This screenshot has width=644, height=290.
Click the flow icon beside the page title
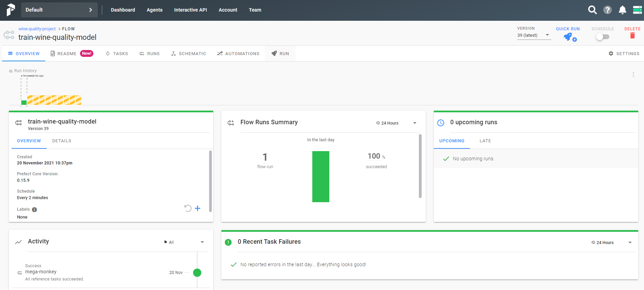(x=9, y=35)
